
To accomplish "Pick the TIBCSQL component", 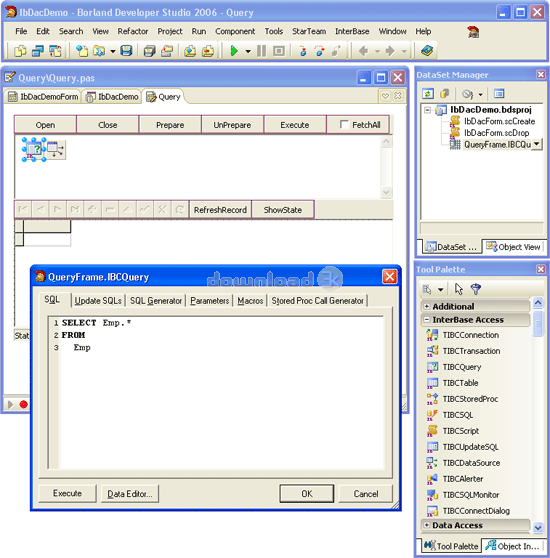I will click(x=458, y=415).
